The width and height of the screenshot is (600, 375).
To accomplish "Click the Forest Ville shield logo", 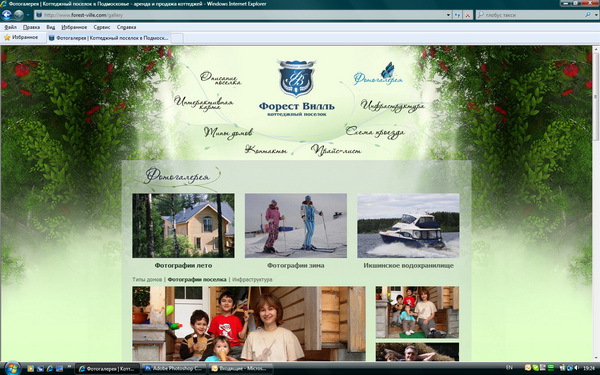I will click(297, 78).
